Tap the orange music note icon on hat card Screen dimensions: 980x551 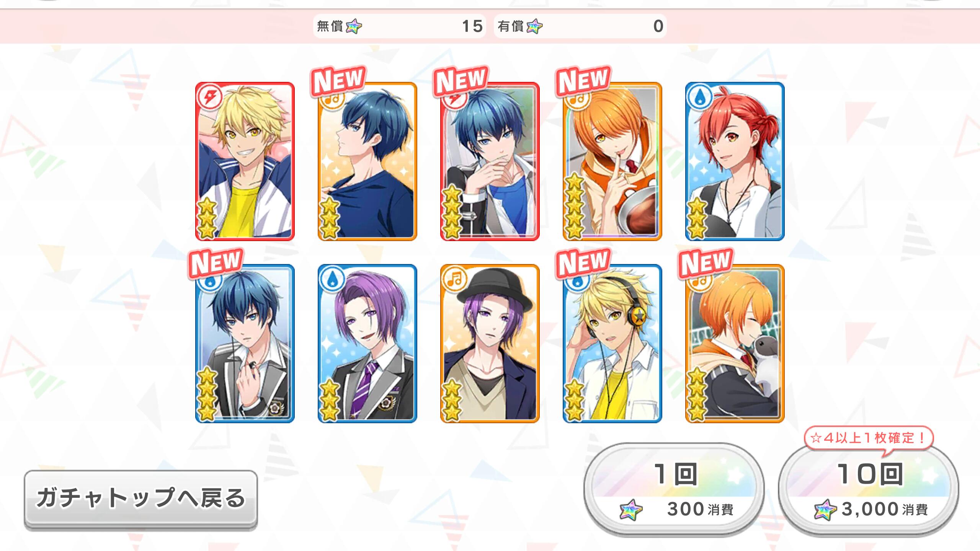point(455,280)
